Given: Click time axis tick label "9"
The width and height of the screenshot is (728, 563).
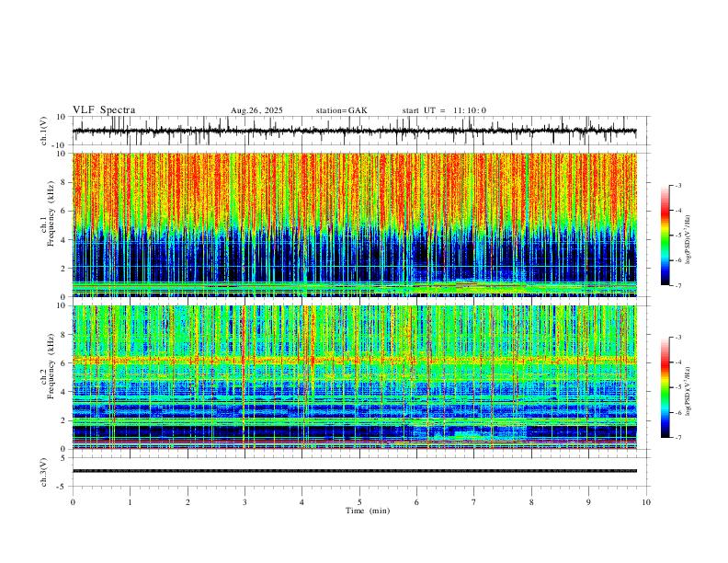Looking at the screenshot, I should (588, 502).
